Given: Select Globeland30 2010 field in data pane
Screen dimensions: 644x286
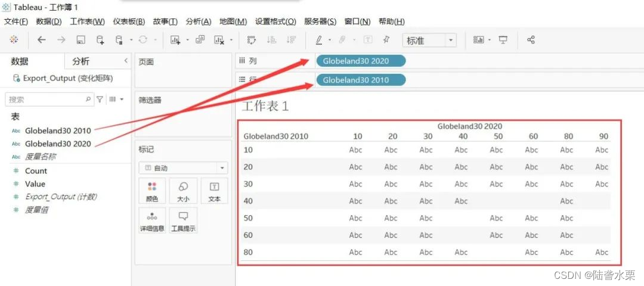Looking at the screenshot, I should [58, 131].
